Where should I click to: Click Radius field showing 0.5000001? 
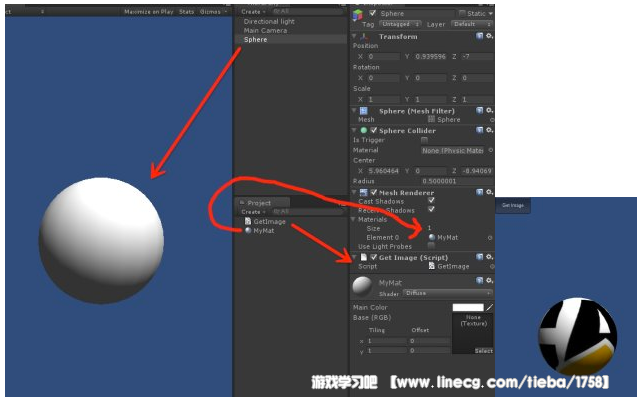coord(457,181)
